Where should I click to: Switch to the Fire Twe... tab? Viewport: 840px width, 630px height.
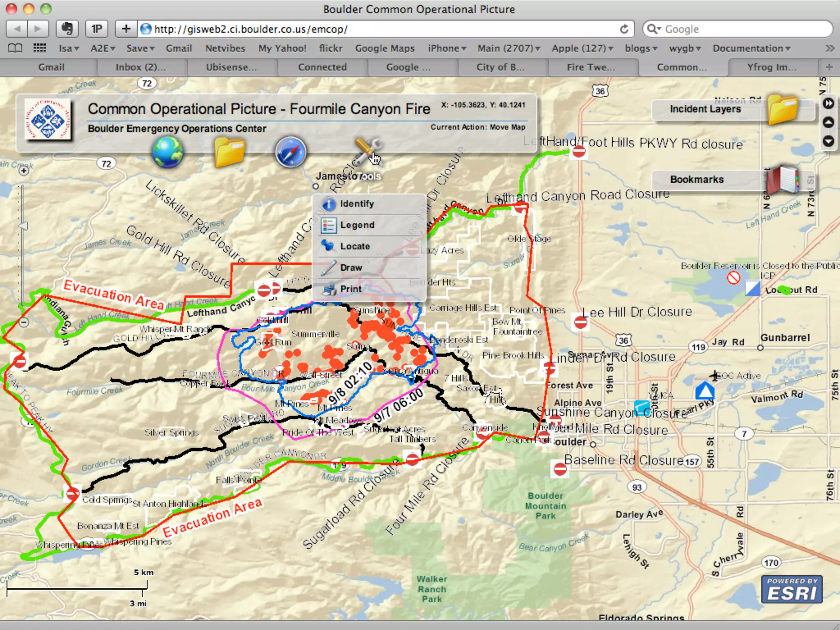(591, 67)
